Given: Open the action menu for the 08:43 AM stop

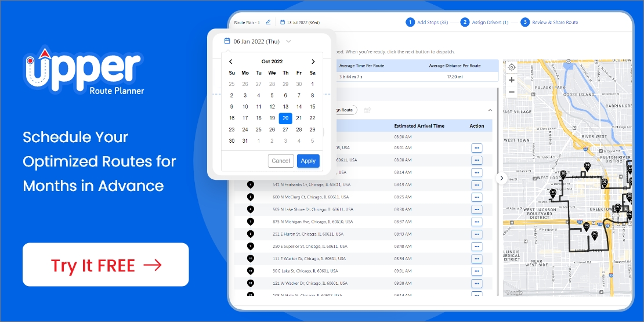Looking at the screenshot, I should (x=477, y=234).
